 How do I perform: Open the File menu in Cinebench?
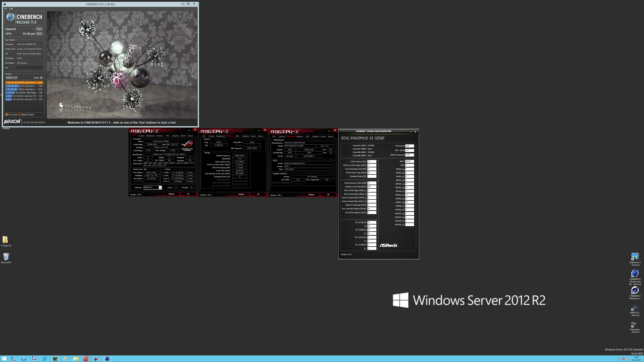coord(6,9)
